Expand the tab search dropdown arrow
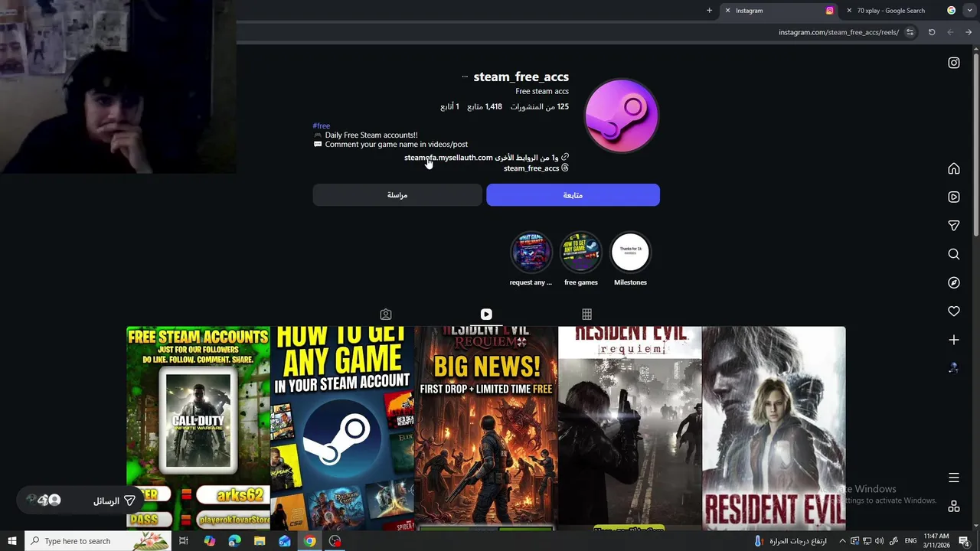 coord(970,11)
